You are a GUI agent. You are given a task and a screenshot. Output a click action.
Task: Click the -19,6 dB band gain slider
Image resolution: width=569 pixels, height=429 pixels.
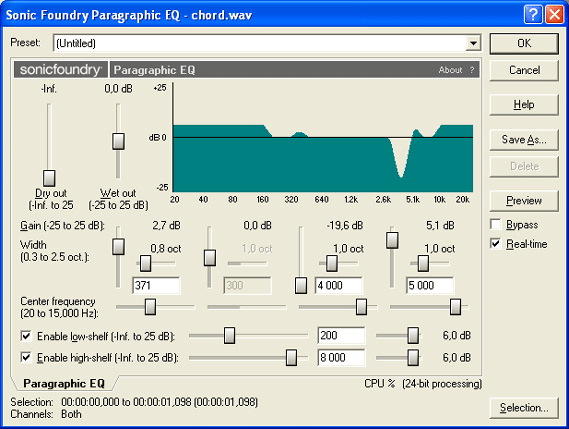pyautogui.click(x=301, y=285)
